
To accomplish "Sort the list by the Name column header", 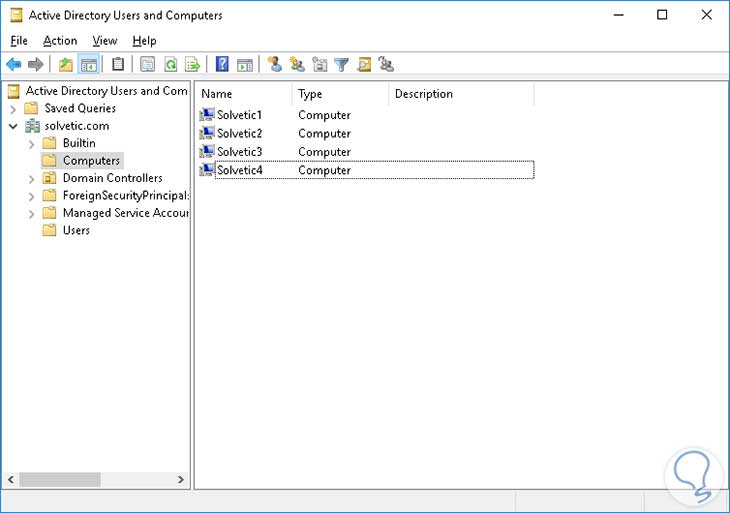I will pos(244,94).
